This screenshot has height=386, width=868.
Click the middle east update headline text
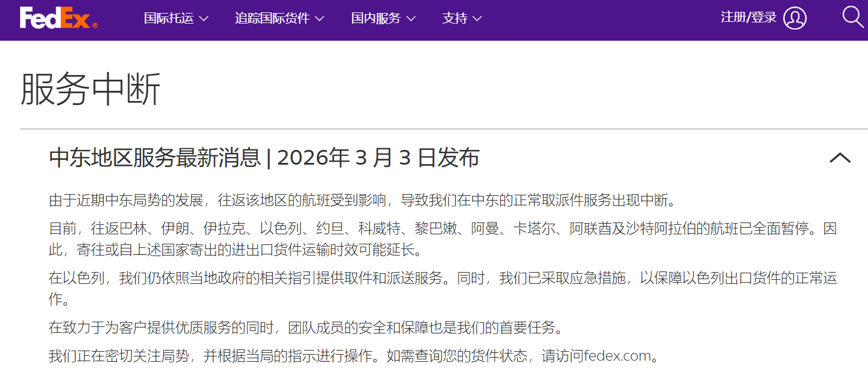pyautogui.click(x=264, y=158)
